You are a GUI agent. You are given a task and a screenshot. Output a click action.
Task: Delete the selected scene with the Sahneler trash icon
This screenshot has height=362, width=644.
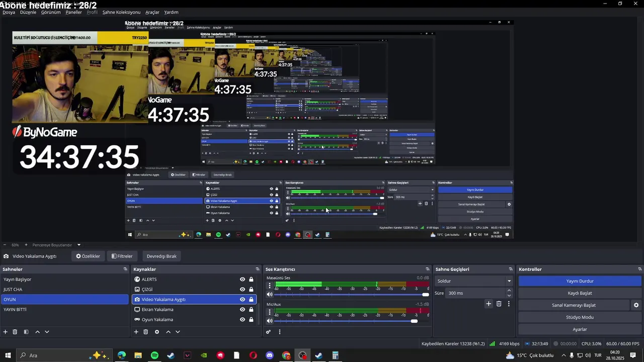[15, 332]
